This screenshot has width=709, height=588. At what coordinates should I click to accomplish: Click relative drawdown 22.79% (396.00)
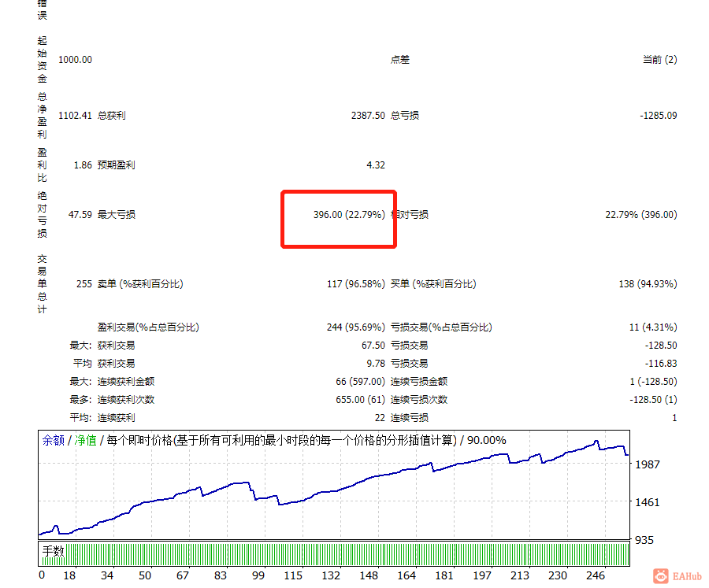point(641,215)
